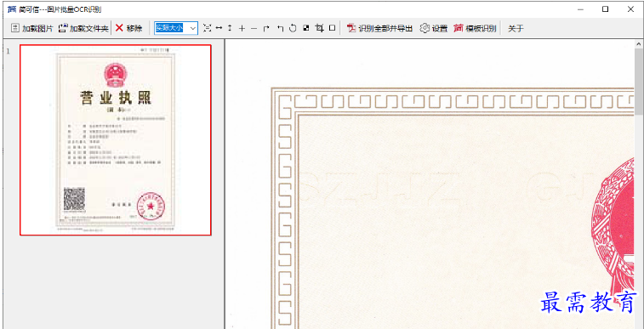Select the business license thumbnail
The width and height of the screenshot is (644, 329).
pyautogui.click(x=116, y=140)
